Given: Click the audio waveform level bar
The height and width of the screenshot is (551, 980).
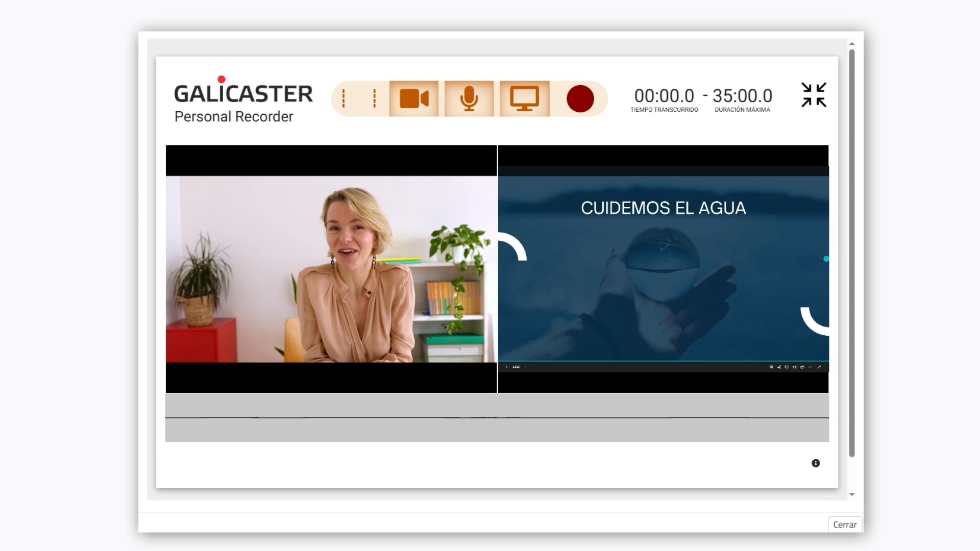Looking at the screenshot, I should click(497, 417).
